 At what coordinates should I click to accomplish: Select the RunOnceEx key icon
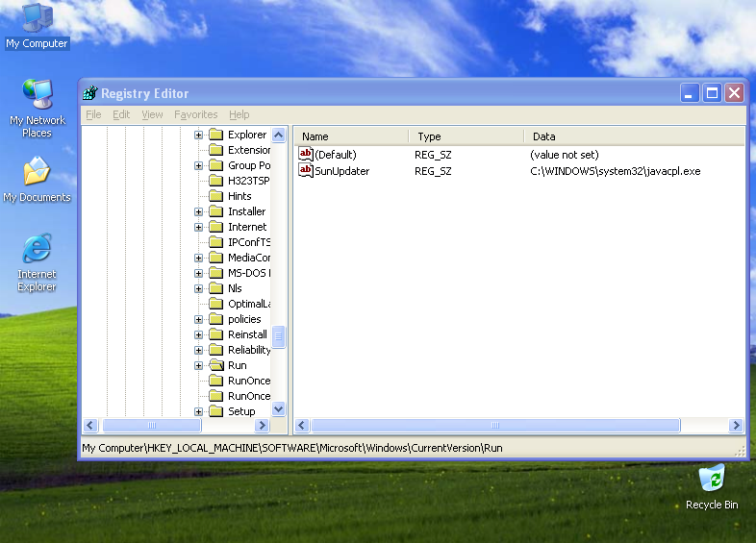coord(216,396)
